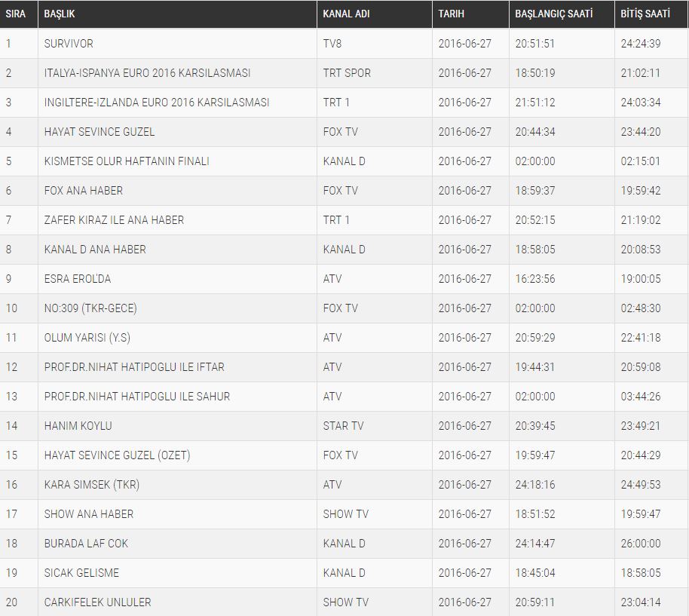Click the ESRA EROL'DA title
689x616 pixels.
click(78, 278)
